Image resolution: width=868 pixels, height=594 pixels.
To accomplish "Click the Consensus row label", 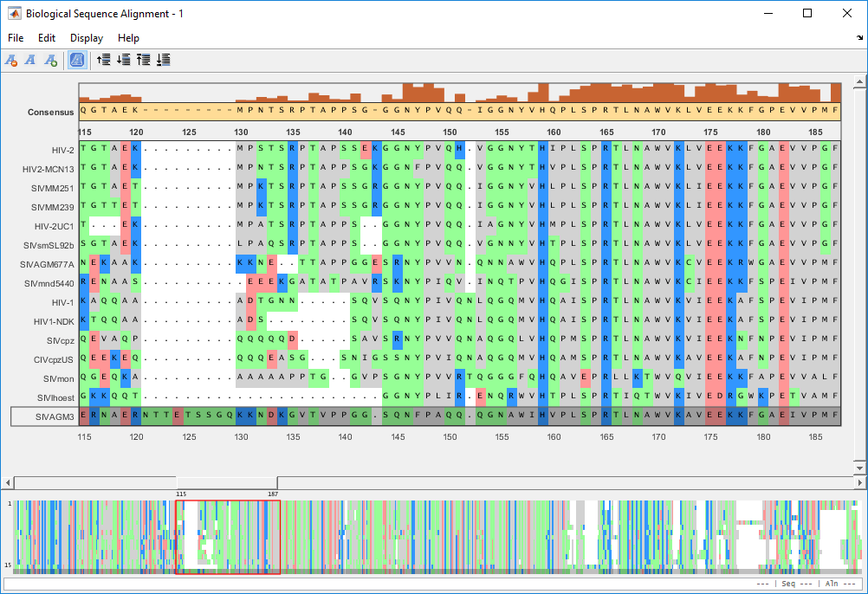I will 50,113.
